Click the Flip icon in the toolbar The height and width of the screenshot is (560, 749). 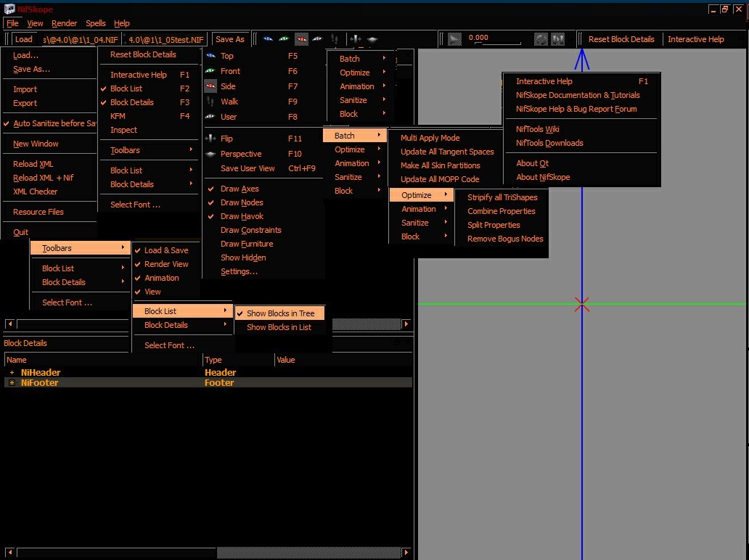(x=356, y=39)
